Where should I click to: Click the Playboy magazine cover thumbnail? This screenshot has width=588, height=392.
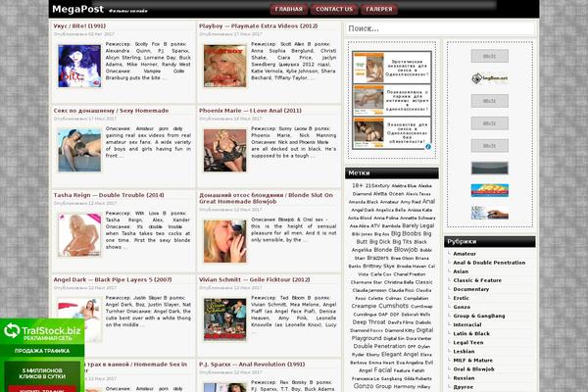[x=225, y=66]
